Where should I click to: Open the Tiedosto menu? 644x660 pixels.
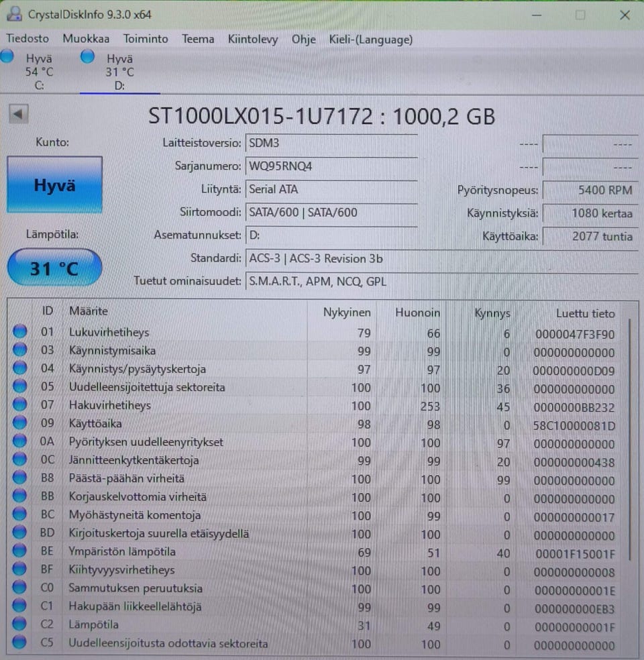coord(28,39)
